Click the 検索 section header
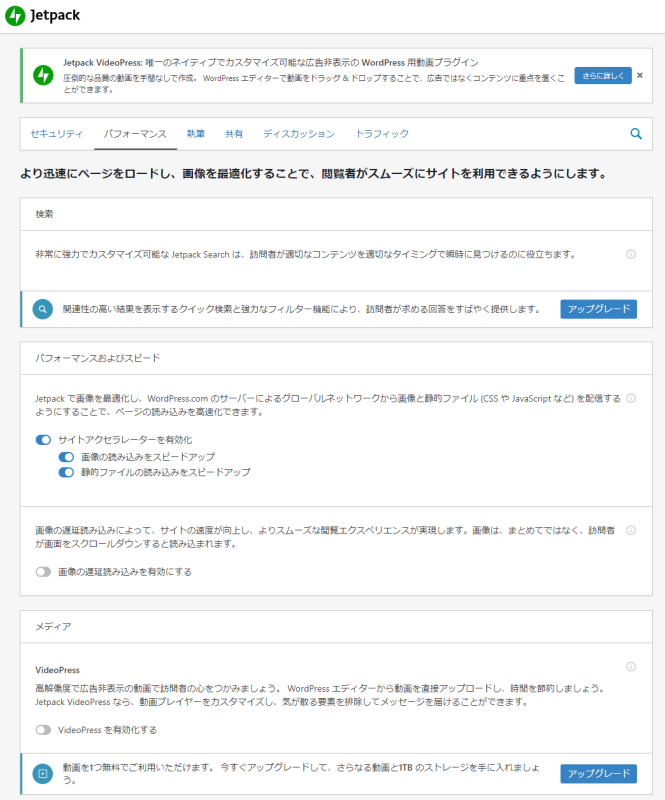The width and height of the screenshot is (665, 800). point(336,214)
